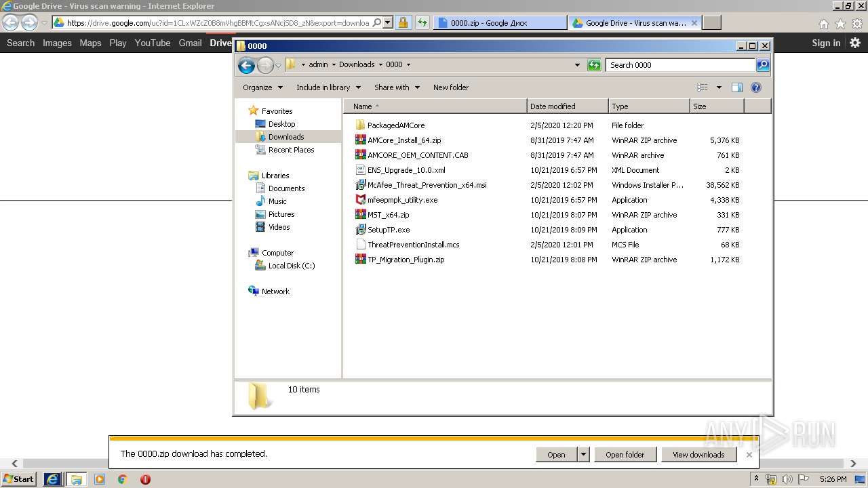The image size is (868, 488).
Task: Sort by the Date modified column header
Action: (x=568, y=106)
